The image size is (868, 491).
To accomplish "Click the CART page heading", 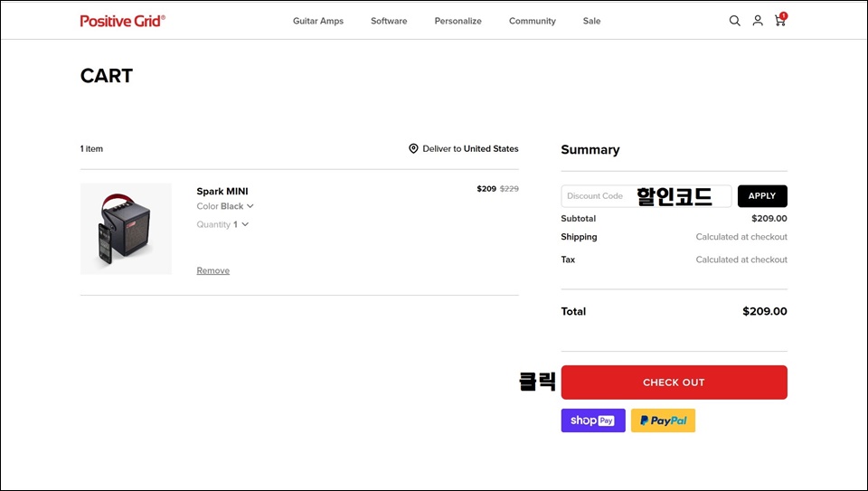I will click(x=107, y=76).
